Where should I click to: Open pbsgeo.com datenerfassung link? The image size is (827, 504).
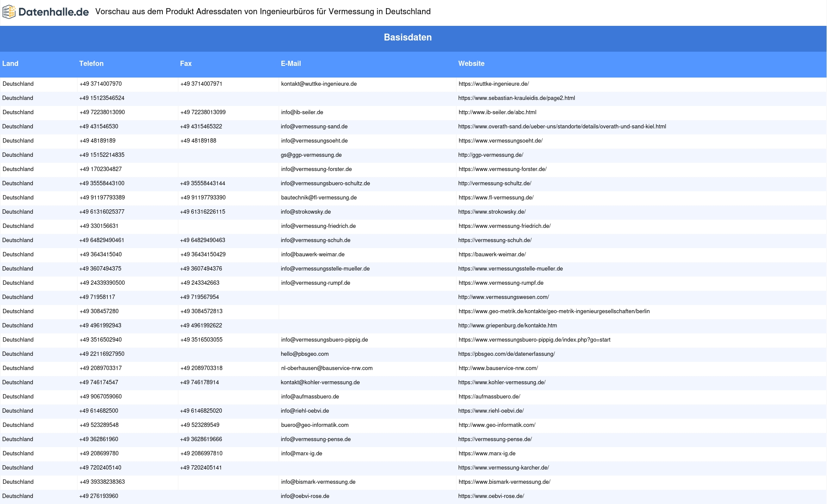point(507,354)
